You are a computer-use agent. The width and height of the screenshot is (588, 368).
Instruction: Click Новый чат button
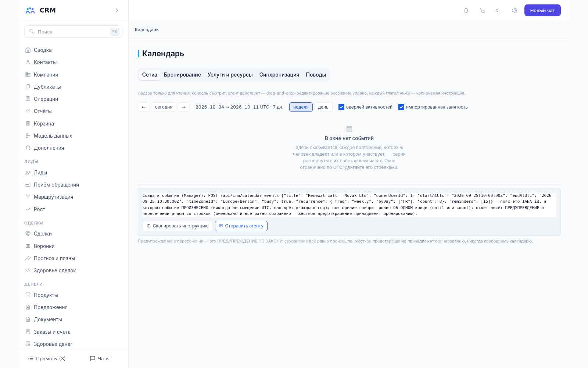point(542,10)
